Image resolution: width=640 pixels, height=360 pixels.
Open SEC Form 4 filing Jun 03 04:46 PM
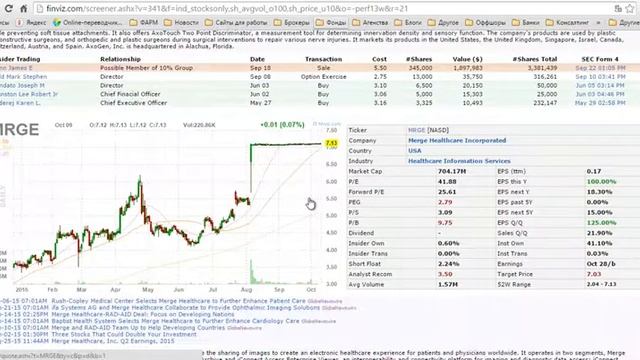(x=600, y=94)
